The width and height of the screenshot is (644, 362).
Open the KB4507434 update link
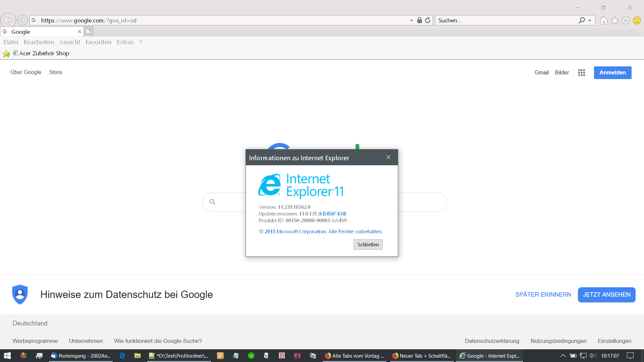tap(332, 214)
